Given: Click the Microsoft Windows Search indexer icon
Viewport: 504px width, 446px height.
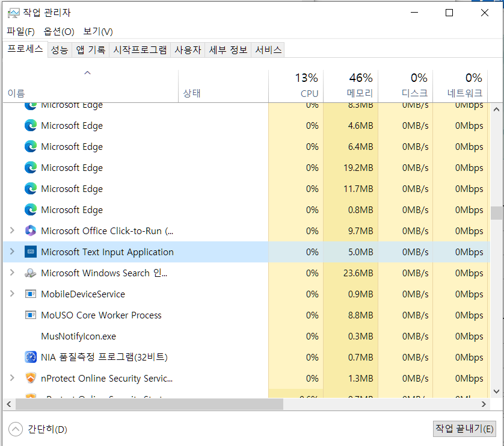Looking at the screenshot, I should (31, 273).
